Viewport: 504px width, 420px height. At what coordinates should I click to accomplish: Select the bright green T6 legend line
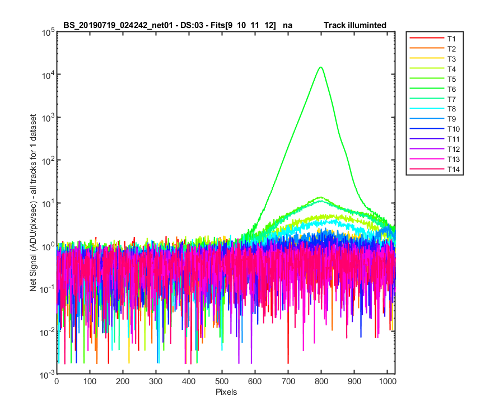point(427,88)
